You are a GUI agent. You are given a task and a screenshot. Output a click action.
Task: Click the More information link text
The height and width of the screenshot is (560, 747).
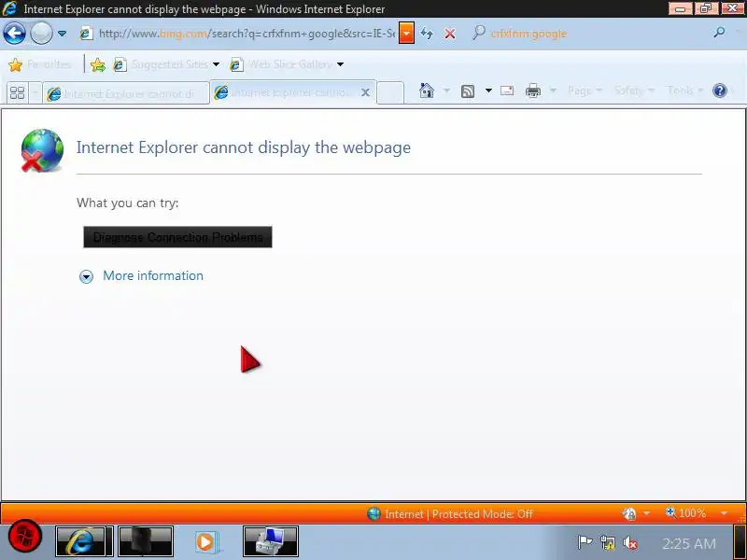tap(153, 275)
